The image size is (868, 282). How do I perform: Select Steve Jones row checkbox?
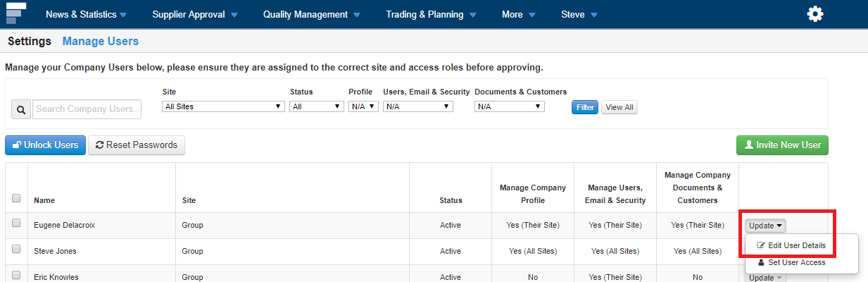click(x=16, y=250)
